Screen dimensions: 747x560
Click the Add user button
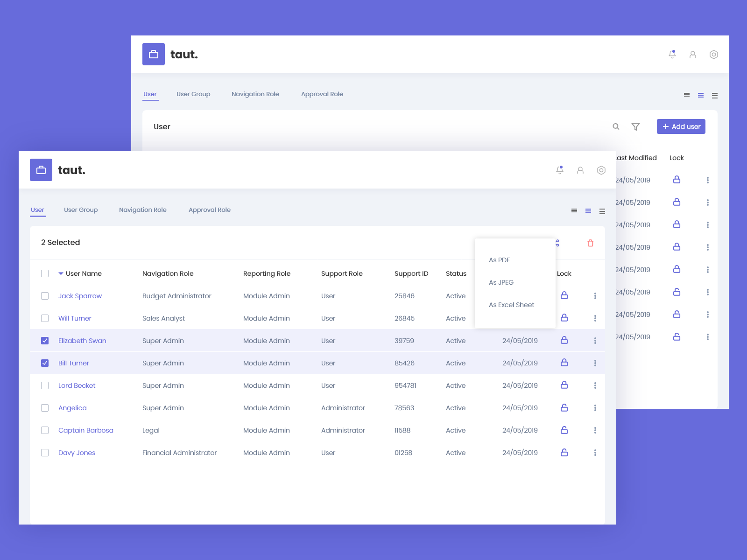(681, 126)
